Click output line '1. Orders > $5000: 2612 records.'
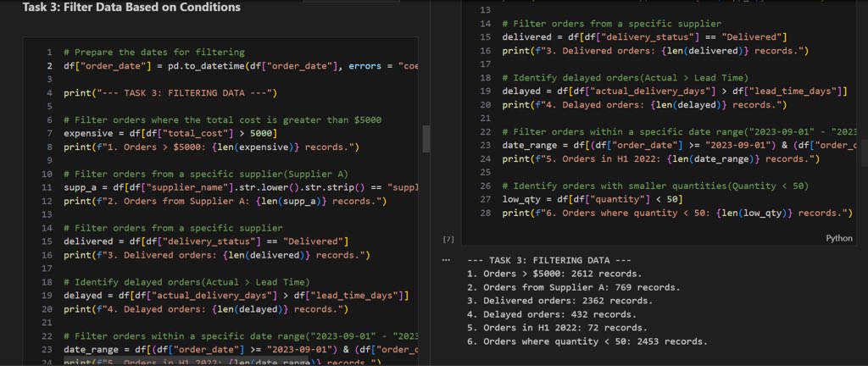 coord(554,274)
